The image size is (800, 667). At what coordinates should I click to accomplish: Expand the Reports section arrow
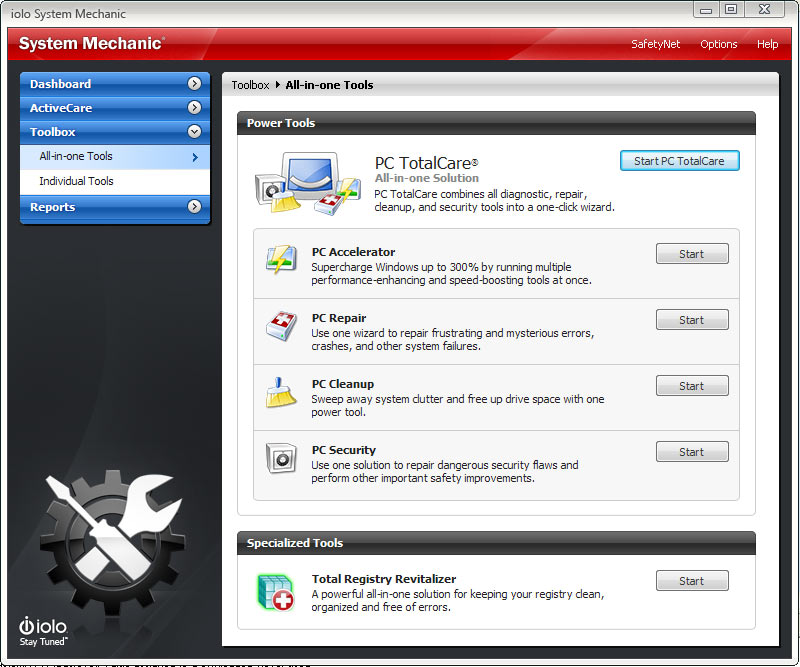(x=194, y=207)
